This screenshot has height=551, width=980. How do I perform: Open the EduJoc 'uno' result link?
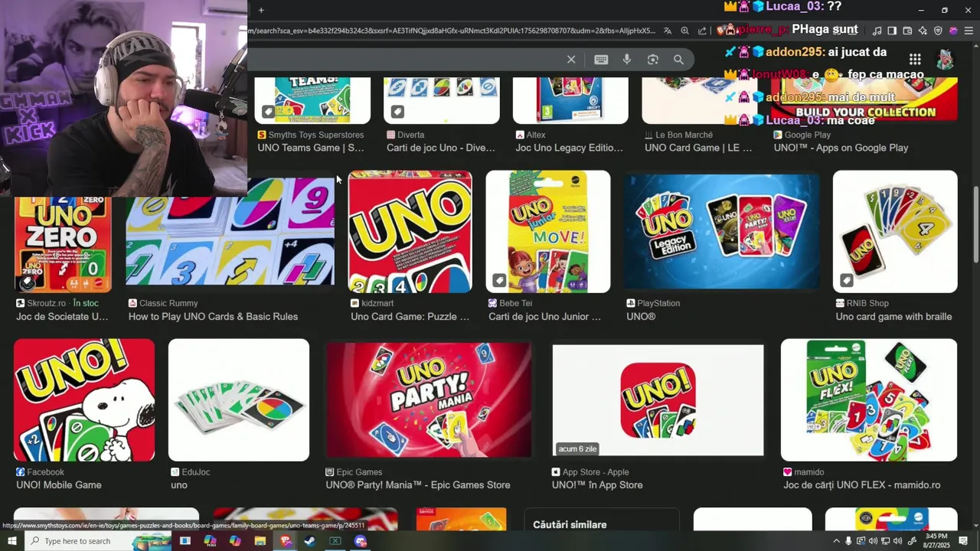pyautogui.click(x=179, y=484)
